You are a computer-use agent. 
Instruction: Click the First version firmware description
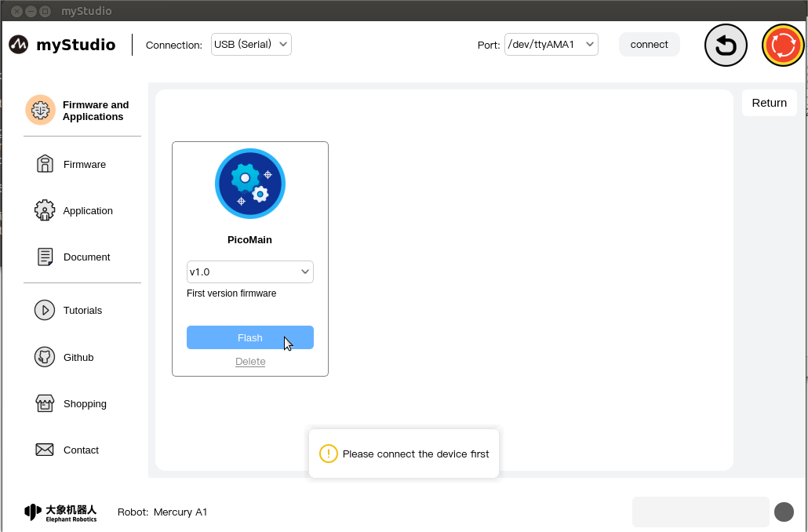point(231,293)
